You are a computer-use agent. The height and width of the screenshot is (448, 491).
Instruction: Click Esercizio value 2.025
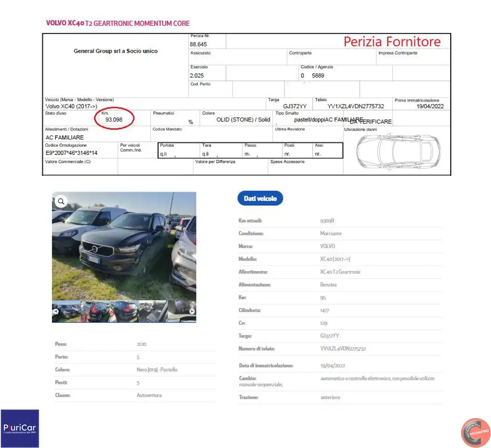point(197,76)
